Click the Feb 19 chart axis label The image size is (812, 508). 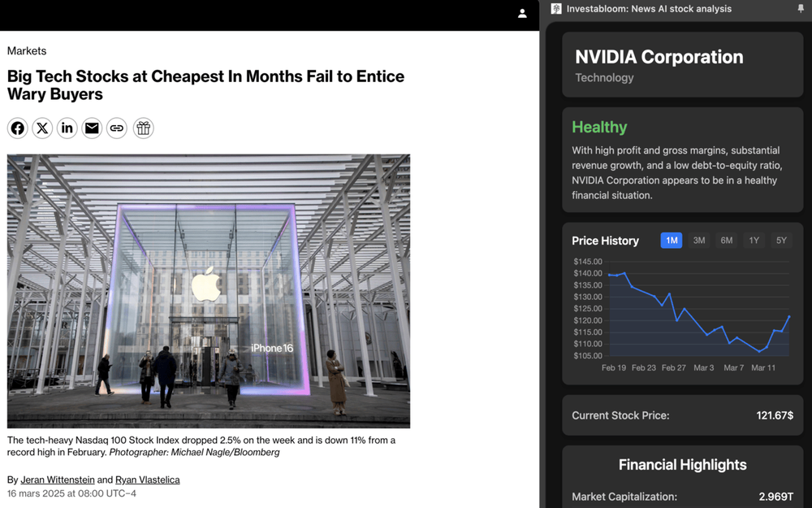[614, 367]
